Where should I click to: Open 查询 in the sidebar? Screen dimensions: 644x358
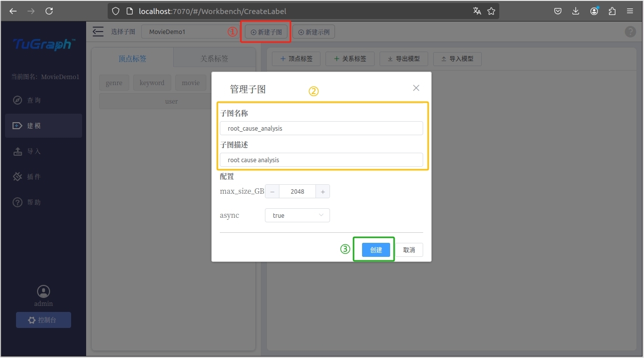(34, 101)
